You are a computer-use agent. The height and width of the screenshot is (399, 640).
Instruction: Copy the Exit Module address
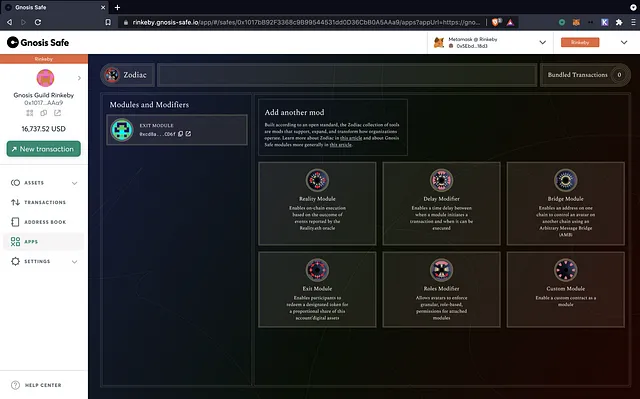[x=180, y=134]
